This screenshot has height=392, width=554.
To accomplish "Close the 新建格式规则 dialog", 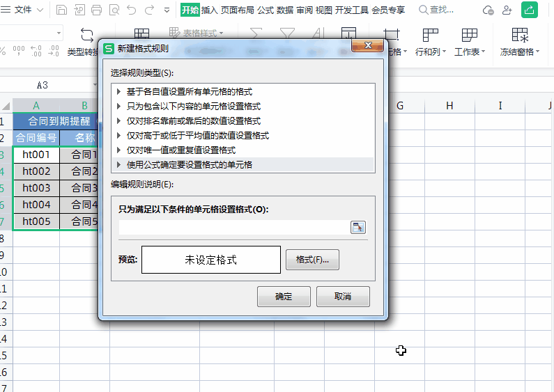I will click(368, 45).
